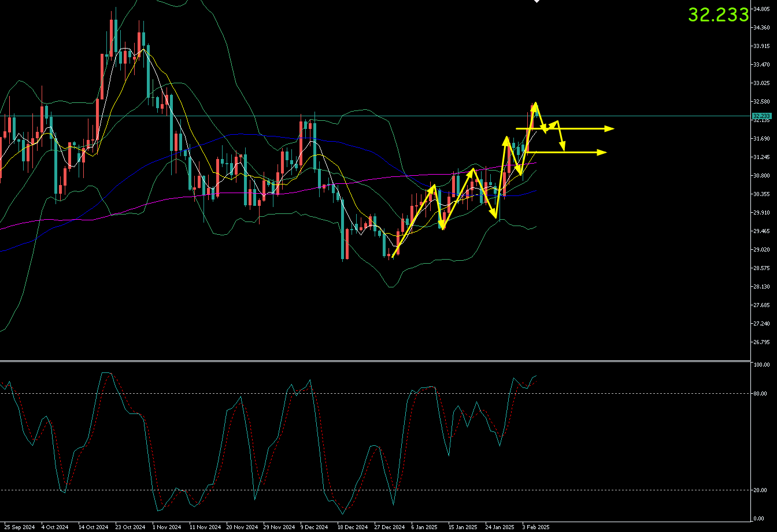The height and width of the screenshot is (532, 777).
Task: Click the oscillator's 80.00 level label
Action: (760, 394)
